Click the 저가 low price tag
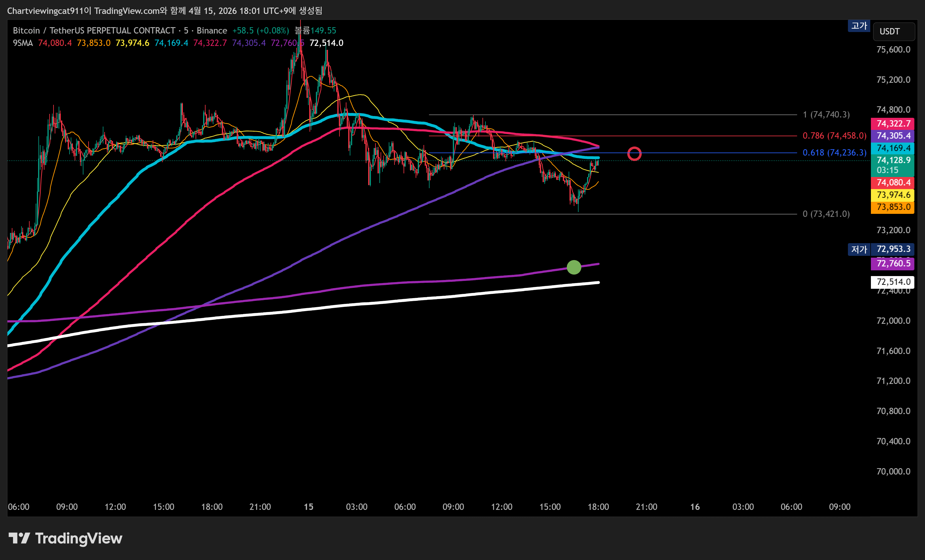Image resolution: width=925 pixels, height=560 pixels. (x=858, y=249)
